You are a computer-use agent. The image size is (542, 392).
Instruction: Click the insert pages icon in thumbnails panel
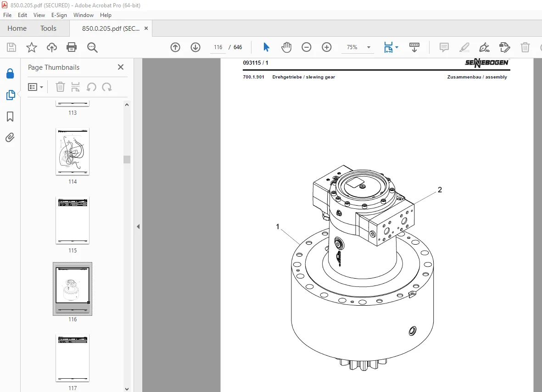(x=75, y=87)
